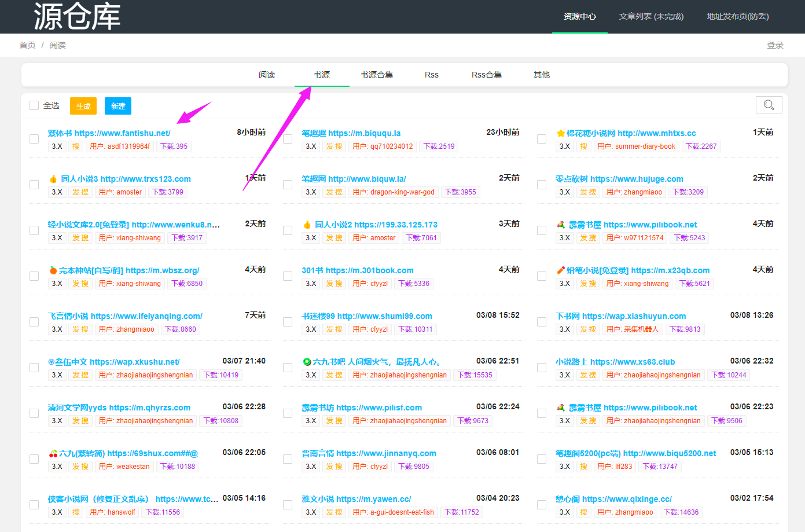805x532 pixels.
Task: Click 搜 tag under 棉花糖小说网
Action: 583,146
